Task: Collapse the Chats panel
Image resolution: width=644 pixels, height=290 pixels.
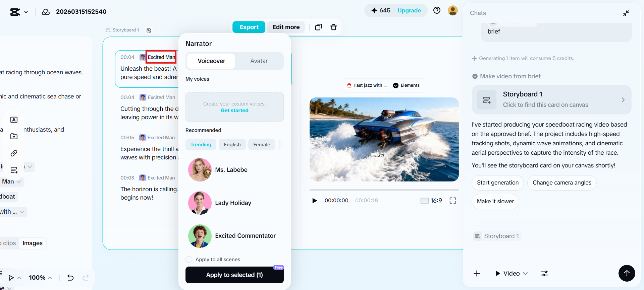Action: click(626, 13)
